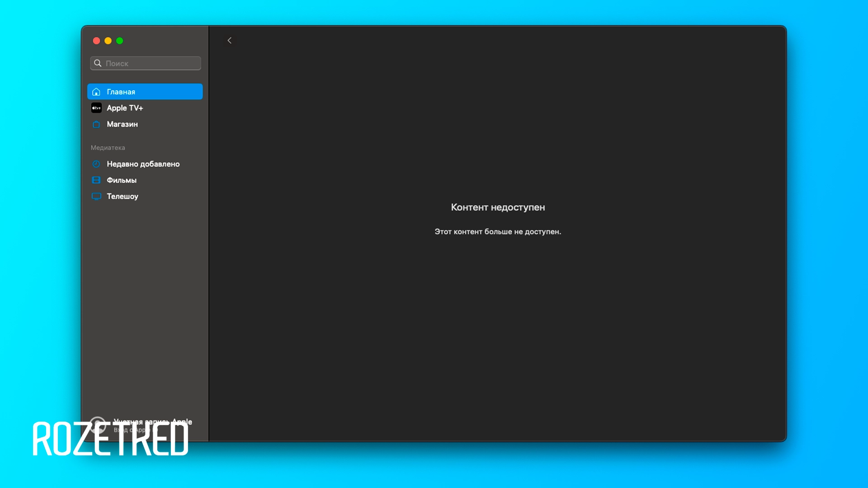868x488 pixels.
Task: Close the window with red button
Action: pos(96,41)
